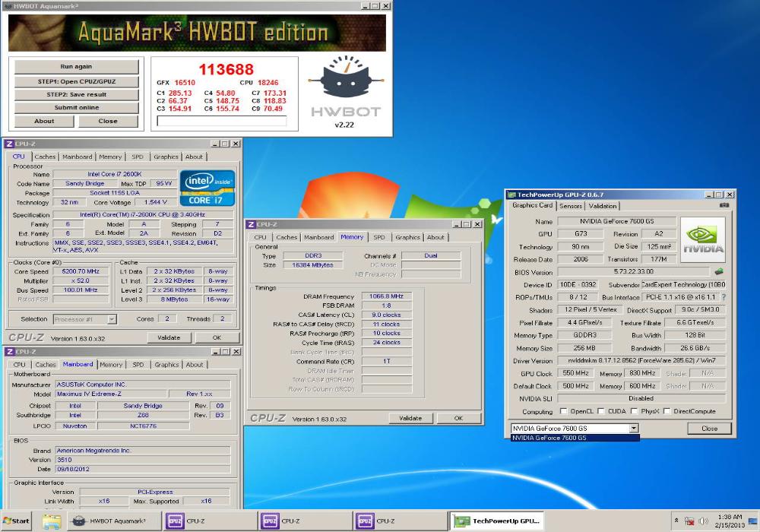Switch to Validation tab in GPU-Z

pyautogui.click(x=603, y=206)
